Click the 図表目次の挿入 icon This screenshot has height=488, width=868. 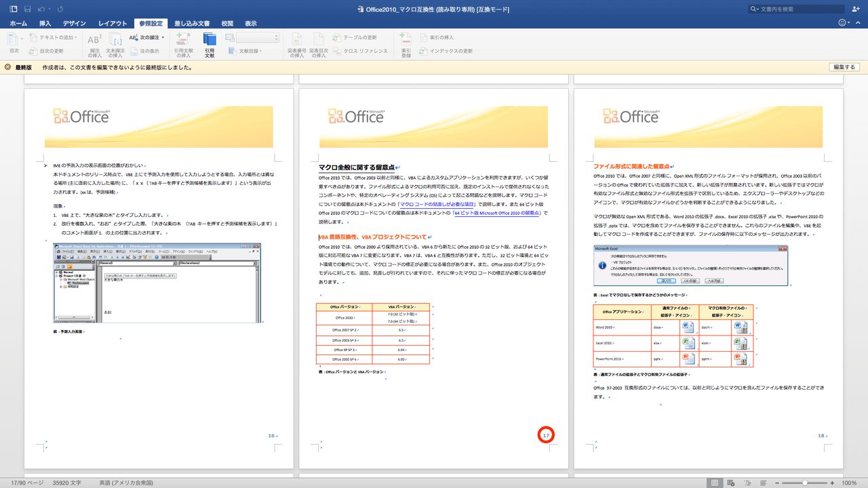click(318, 39)
